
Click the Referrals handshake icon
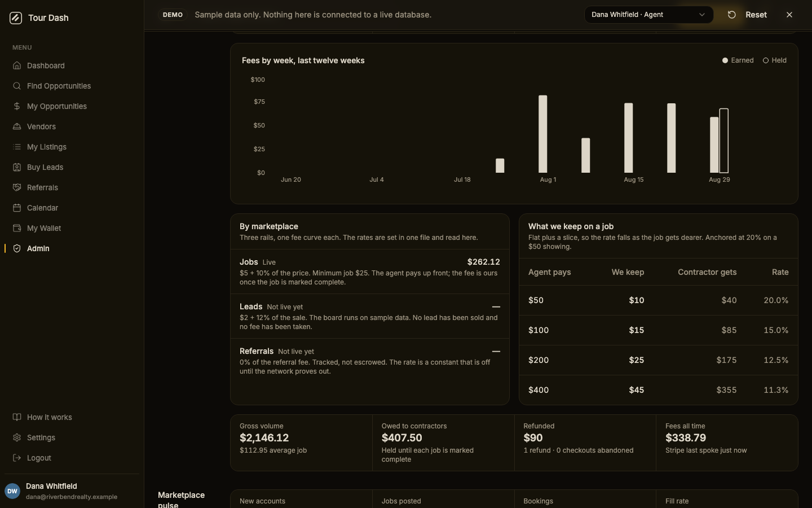[17, 187]
